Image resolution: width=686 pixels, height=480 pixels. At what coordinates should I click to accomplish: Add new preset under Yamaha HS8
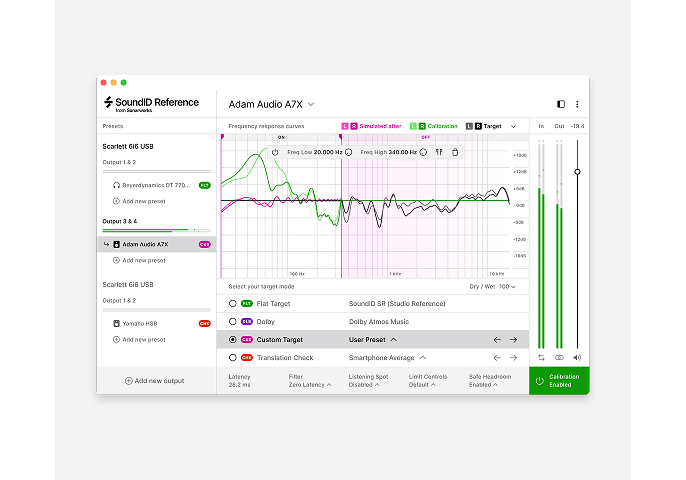pos(140,340)
